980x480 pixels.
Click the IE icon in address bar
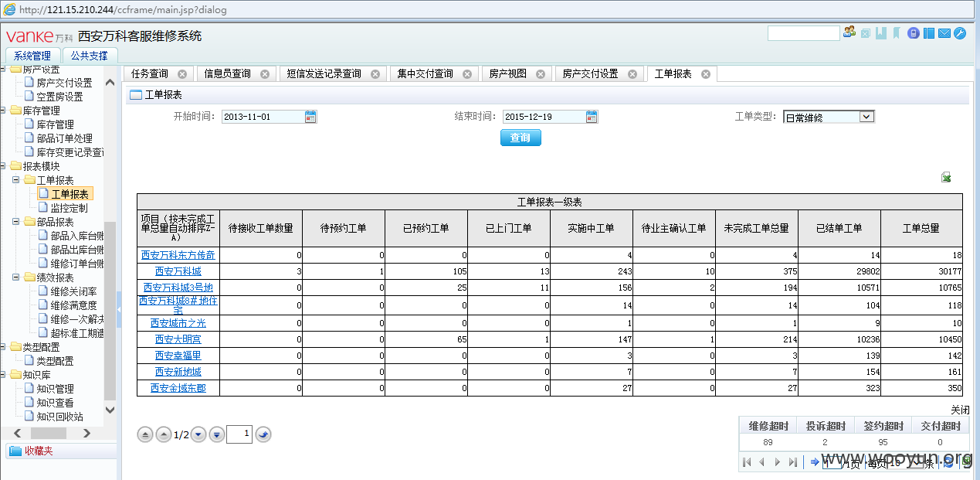[8, 9]
